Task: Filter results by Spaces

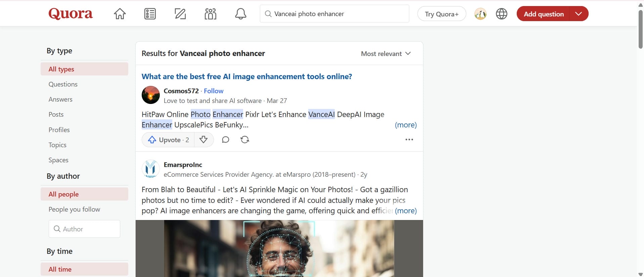Action: [84, 160]
